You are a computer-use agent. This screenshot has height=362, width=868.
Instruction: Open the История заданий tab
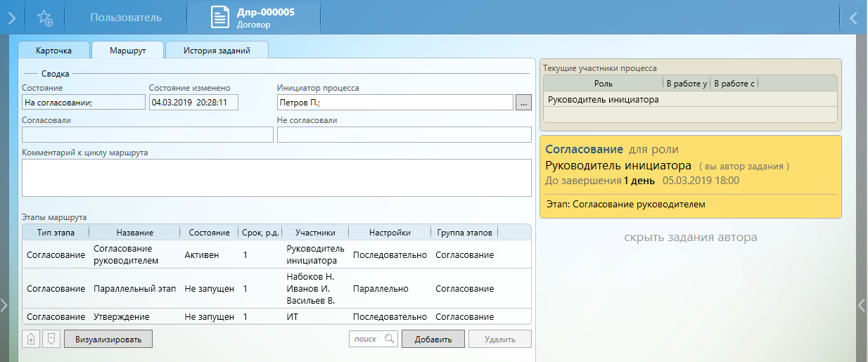tap(216, 51)
